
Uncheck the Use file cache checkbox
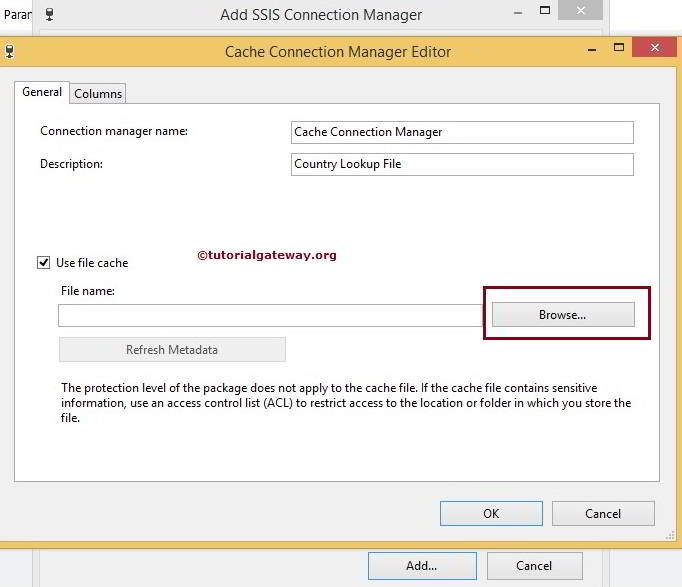coord(43,263)
